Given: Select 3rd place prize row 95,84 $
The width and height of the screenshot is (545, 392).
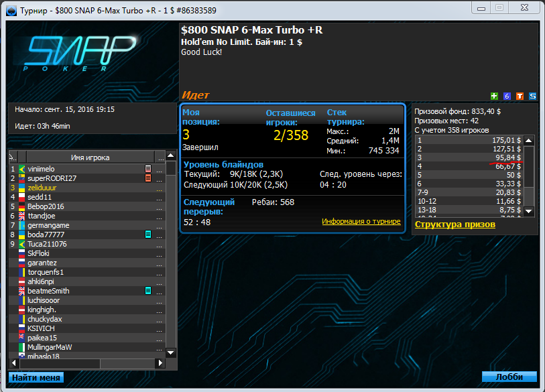Looking at the screenshot, I should coord(469,157).
